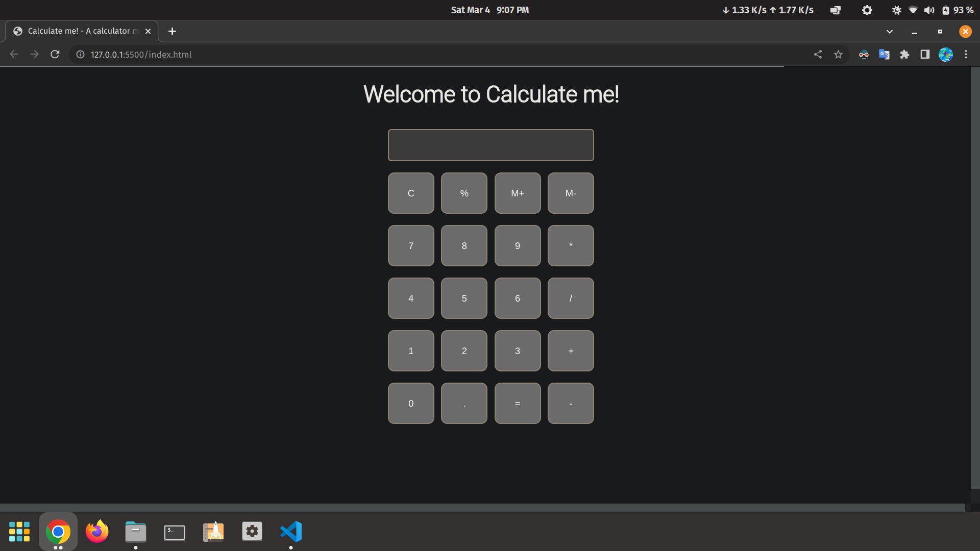
Task: Bookmark this page with the star icon
Action: [839, 55]
